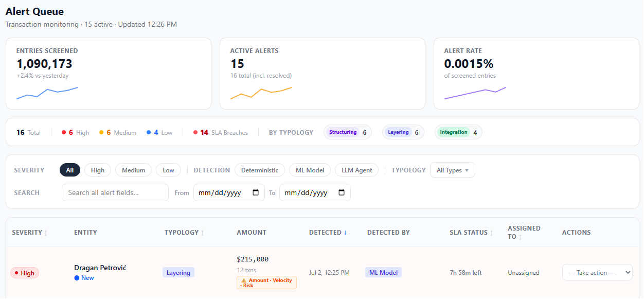Click the 6 Medium count summary
This screenshot has height=299, width=644.
point(118,132)
